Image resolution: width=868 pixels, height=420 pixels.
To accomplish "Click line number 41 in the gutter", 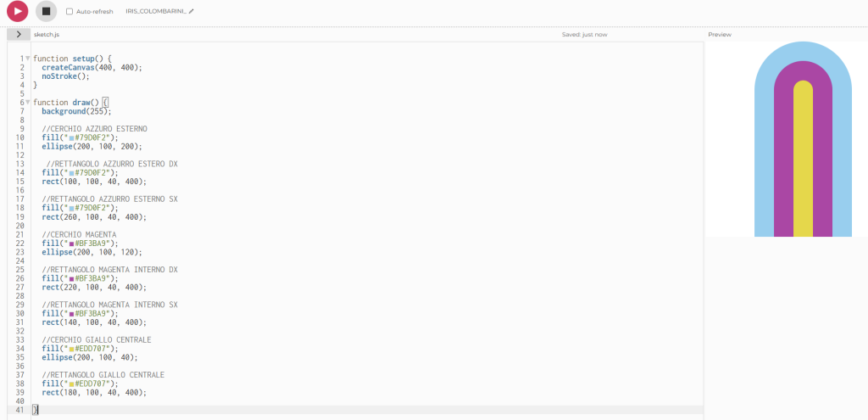I will point(20,410).
